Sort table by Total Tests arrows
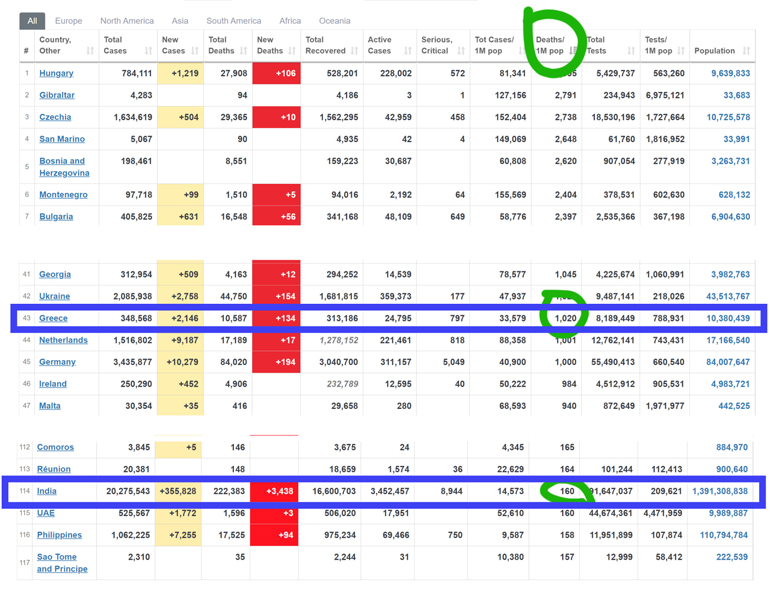770x592 pixels. [631, 51]
